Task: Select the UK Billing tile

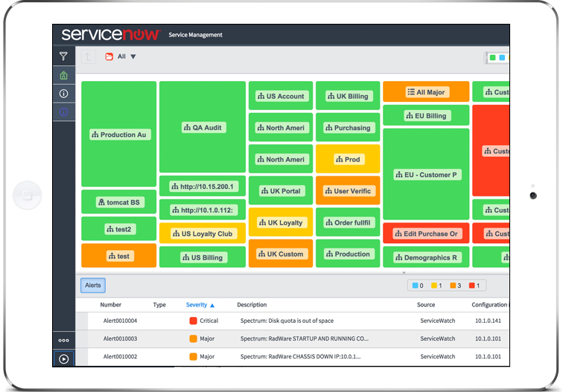Action: (348, 95)
